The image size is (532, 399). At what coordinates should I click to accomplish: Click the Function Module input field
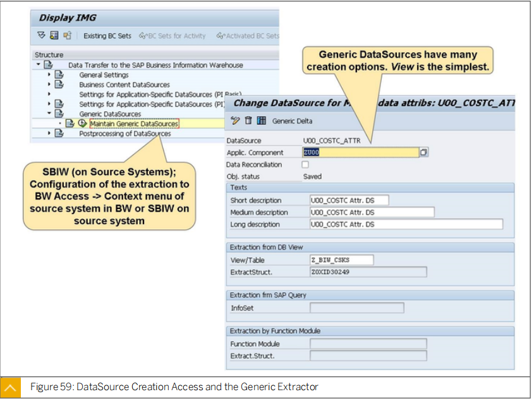368,343
